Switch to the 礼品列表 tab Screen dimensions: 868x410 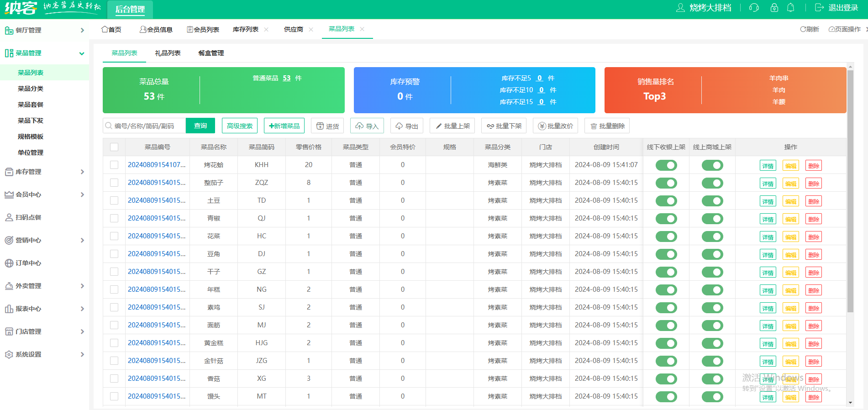pos(168,53)
